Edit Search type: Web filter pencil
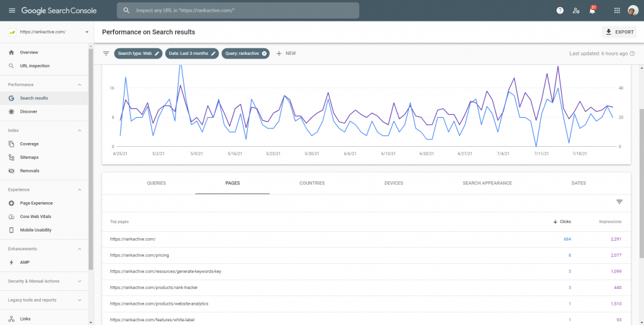Image resolution: width=644 pixels, height=325 pixels. pyautogui.click(x=157, y=54)
